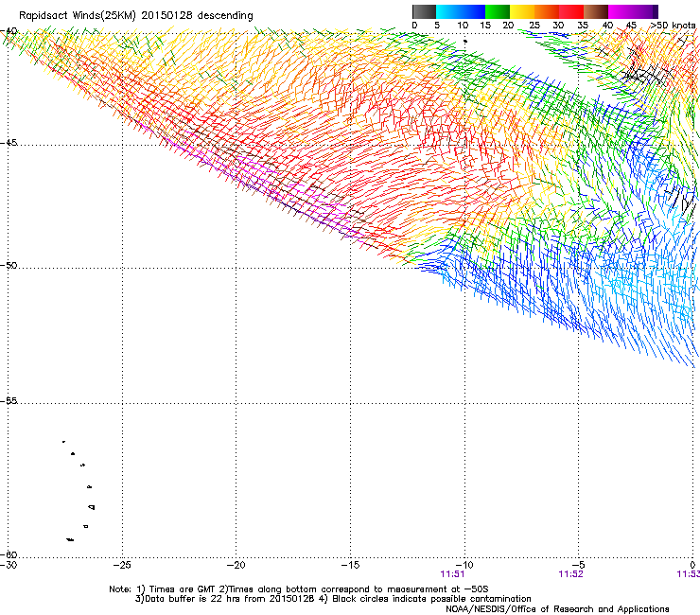The height and width of the screenshot is (615, 700).
Task: Pick the green 15-20 knots legend segment
Action: pos(498,11)
